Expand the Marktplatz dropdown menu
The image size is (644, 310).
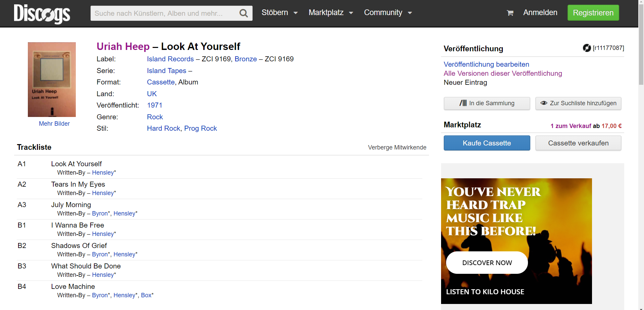click(331, 13)
